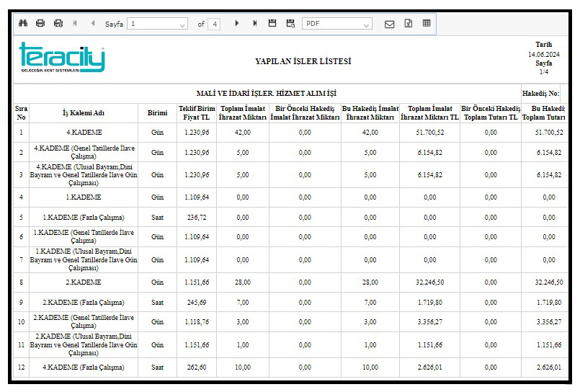
Task: Click the save (floppy disk) export icon
Action: pyautogui.click(x=272, y=23)
